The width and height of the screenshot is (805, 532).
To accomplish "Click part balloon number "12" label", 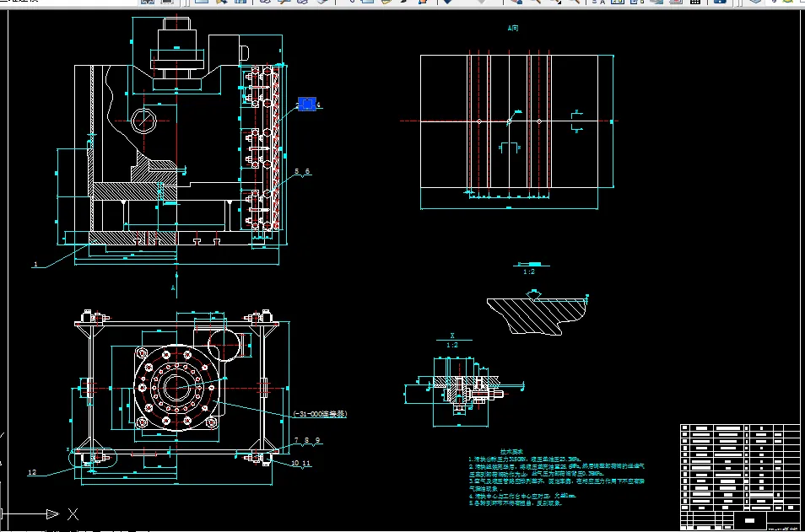I will pos(32,472).
